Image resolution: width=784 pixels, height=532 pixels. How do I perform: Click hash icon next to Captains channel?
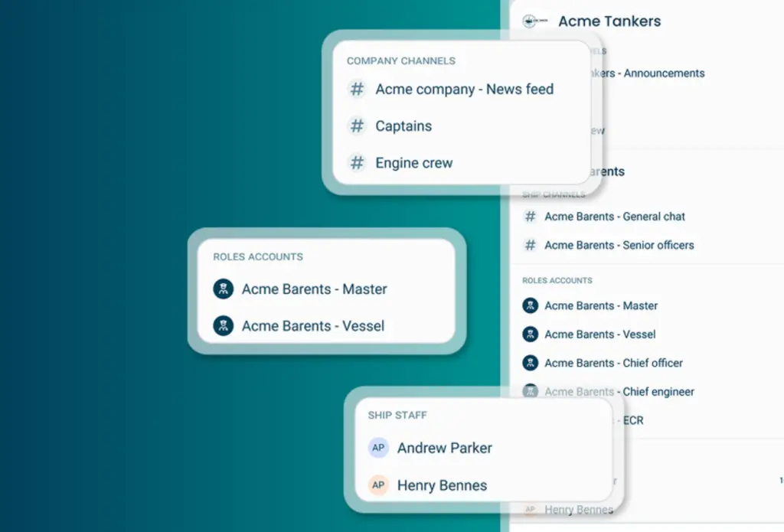point(357,126)
